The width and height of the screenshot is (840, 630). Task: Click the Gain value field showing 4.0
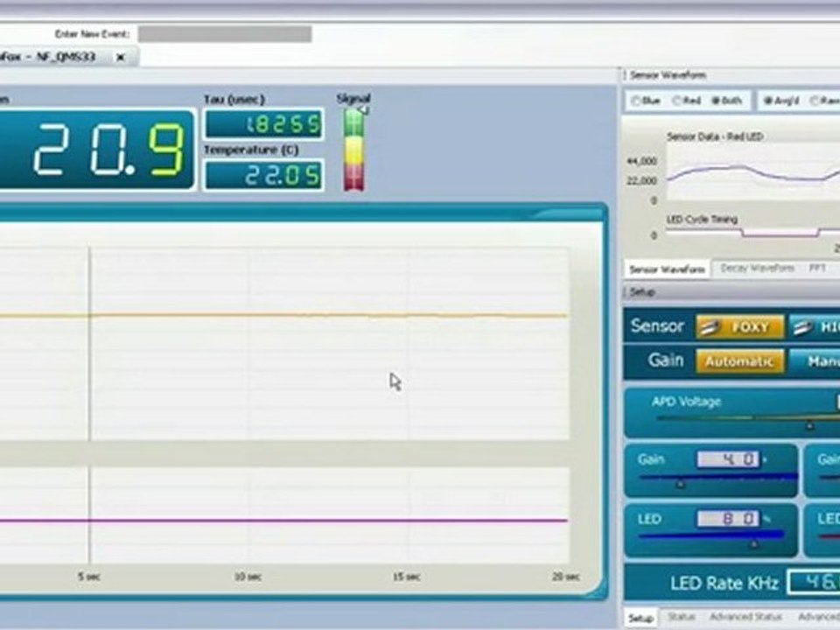tap(728, 459)
